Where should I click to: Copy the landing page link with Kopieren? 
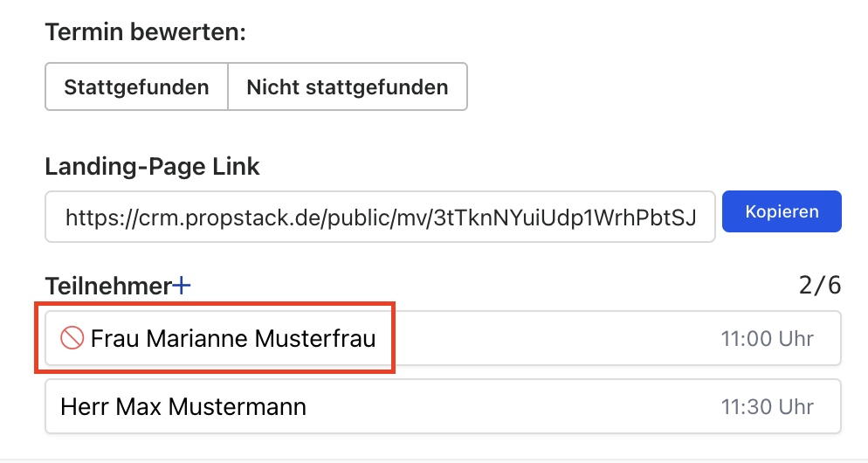point(782,211)
